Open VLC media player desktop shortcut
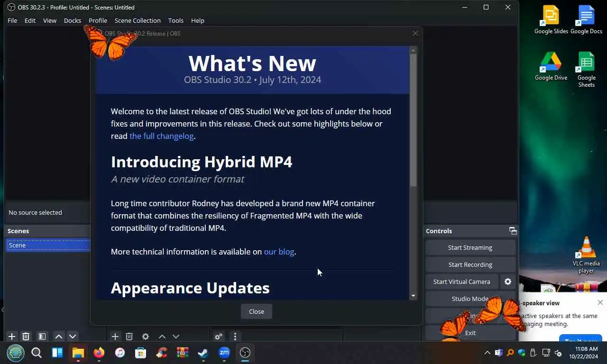 coord(586,255)
